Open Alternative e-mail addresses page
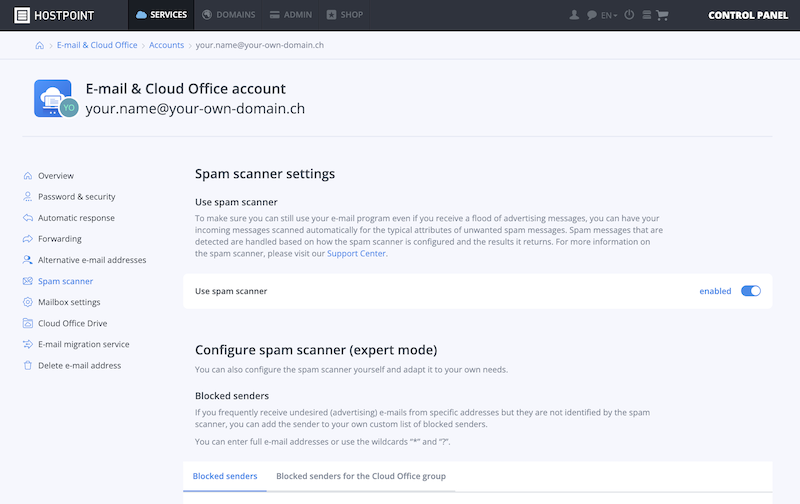 [92, 260]
